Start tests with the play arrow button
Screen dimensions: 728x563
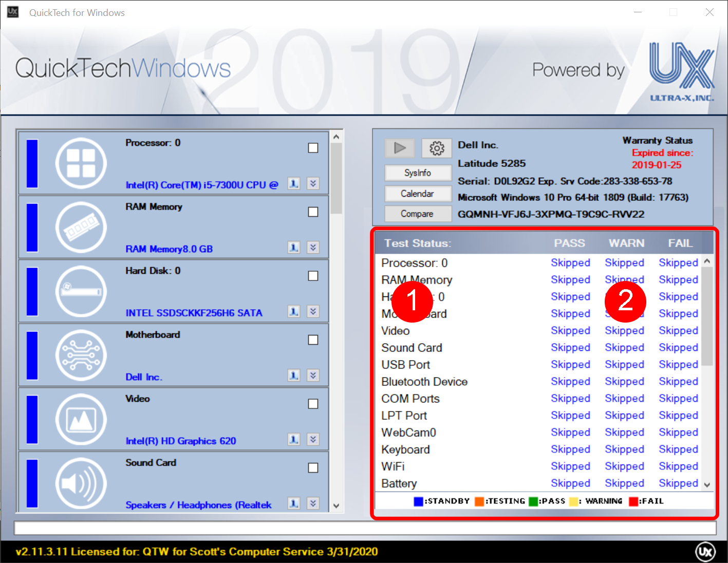coord(400,148)
